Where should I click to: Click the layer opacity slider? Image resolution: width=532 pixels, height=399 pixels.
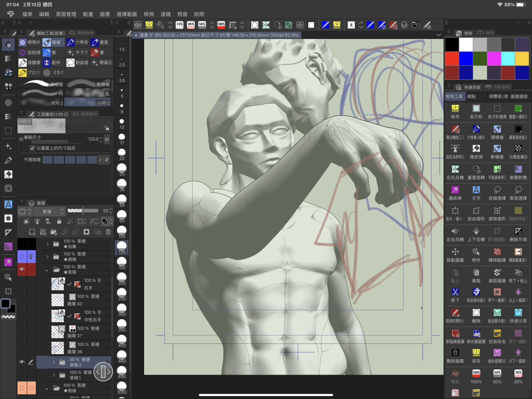[x=83, y=211]
